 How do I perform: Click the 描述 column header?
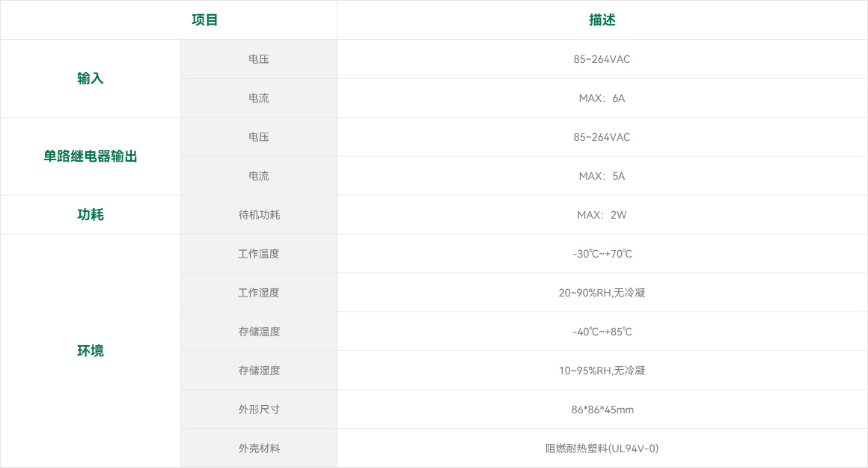602,20
